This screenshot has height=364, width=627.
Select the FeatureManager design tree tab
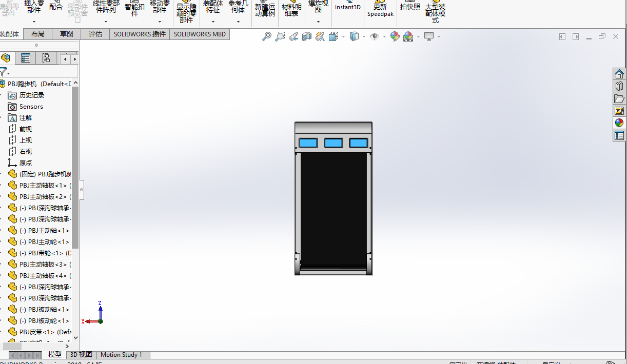(6, 58)
